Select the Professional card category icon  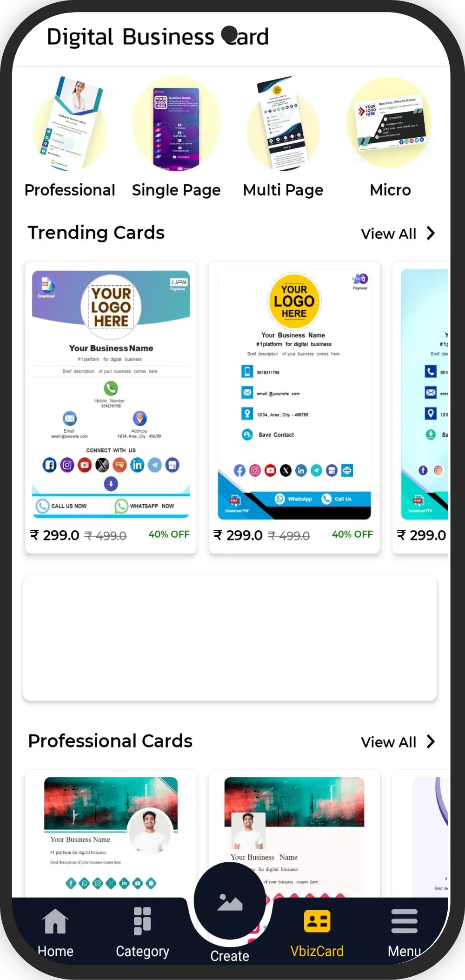point(70,124)
